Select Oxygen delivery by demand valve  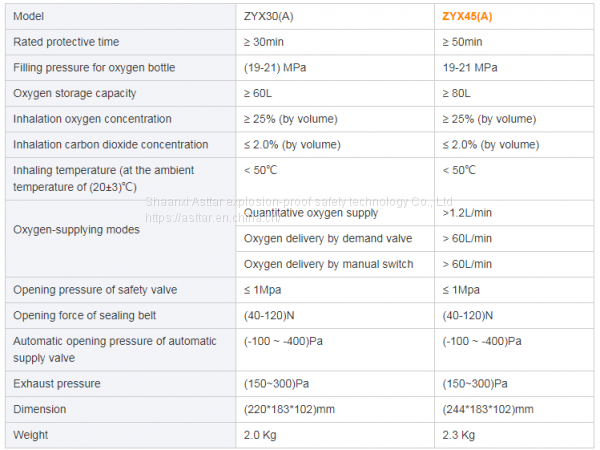pyautogui.click(x=328, y=238)
